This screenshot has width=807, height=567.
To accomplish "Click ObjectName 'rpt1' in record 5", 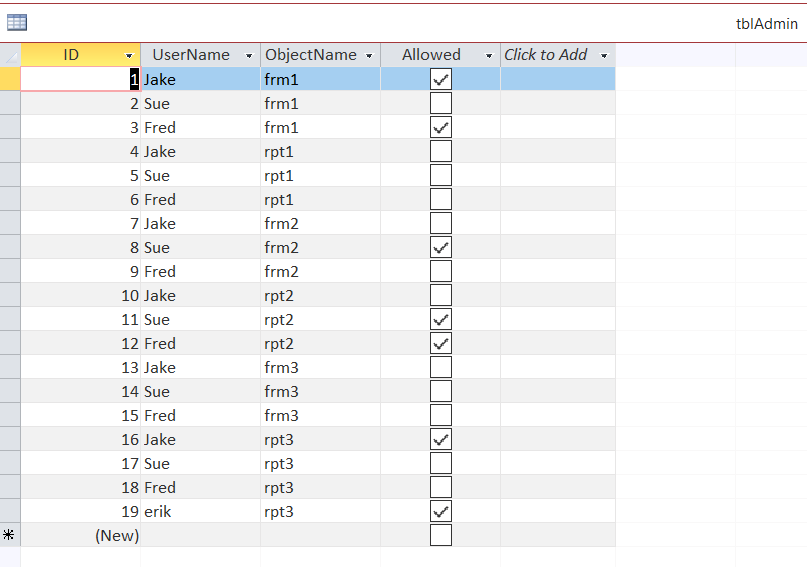I will pyautogui.click(x=320, y=175).
